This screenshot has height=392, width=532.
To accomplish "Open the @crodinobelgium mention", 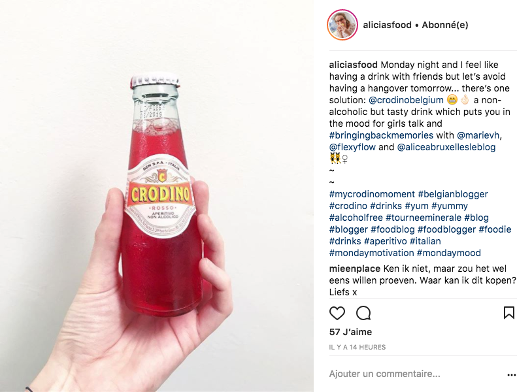I will 406,100.
